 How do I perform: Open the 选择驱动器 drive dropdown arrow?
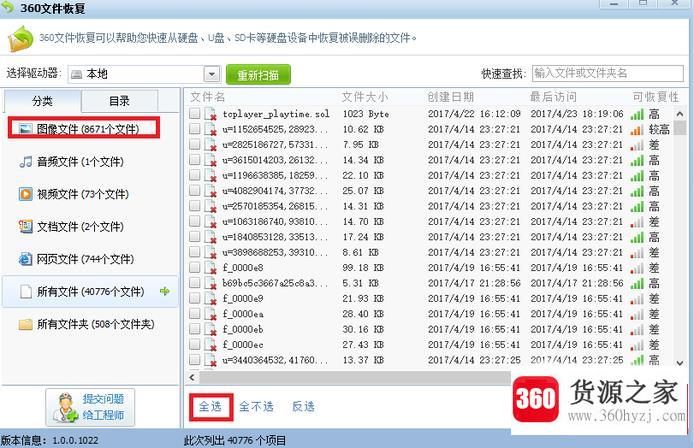212,74
